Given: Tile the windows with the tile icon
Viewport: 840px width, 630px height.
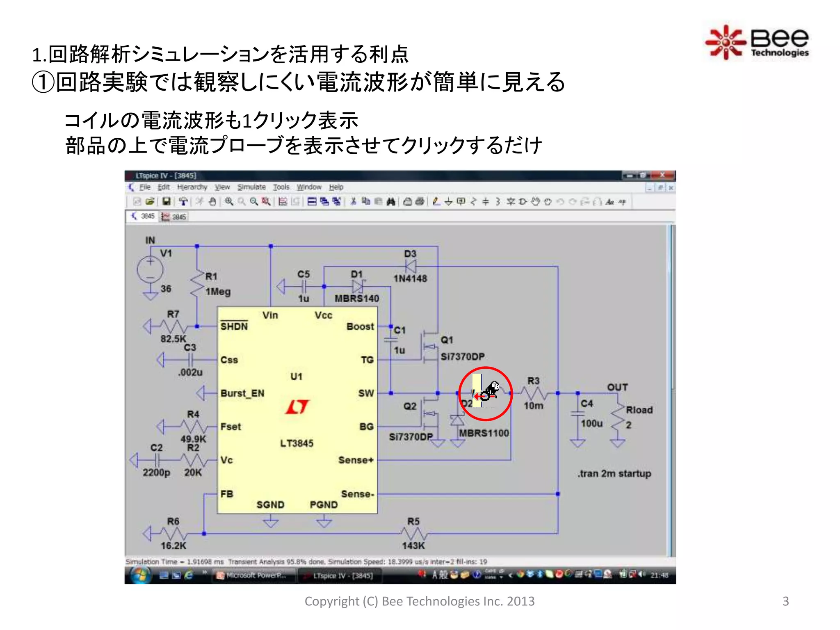Looking at the screenshot, I should (312, 201).
